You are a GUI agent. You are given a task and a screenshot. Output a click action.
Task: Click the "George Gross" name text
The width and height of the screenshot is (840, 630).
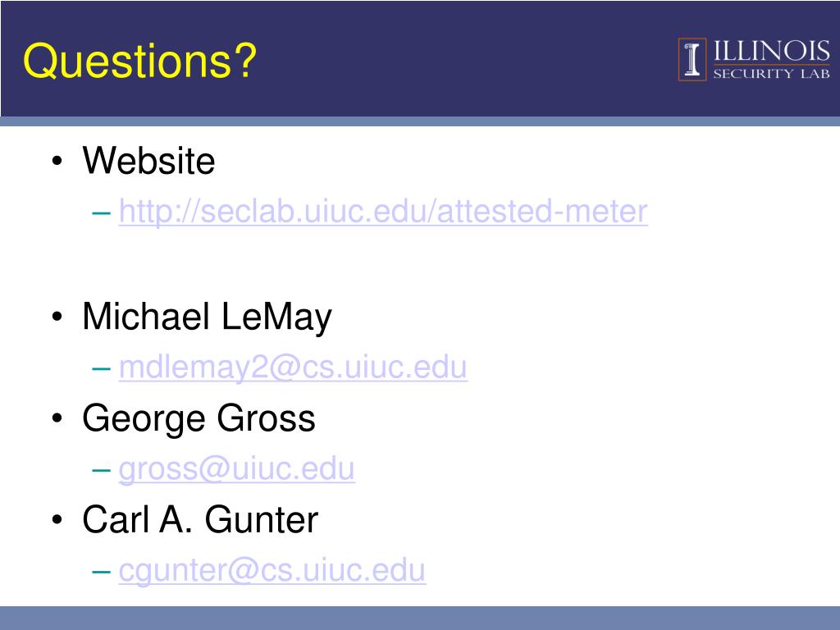pyautogui.click(x=199, y=419)
